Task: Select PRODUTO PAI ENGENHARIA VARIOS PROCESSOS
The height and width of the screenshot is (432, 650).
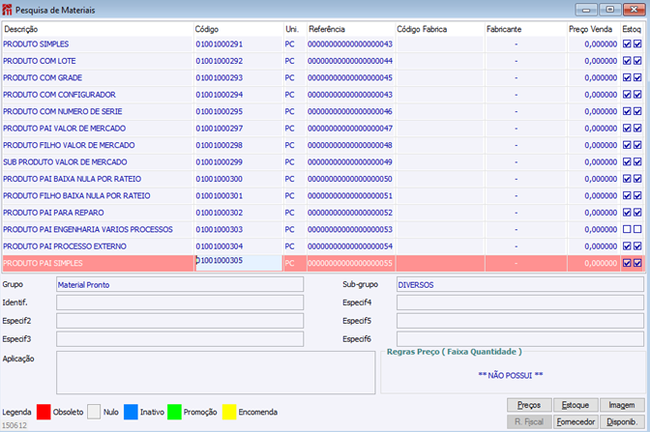Action: click(x=88, y=229)
